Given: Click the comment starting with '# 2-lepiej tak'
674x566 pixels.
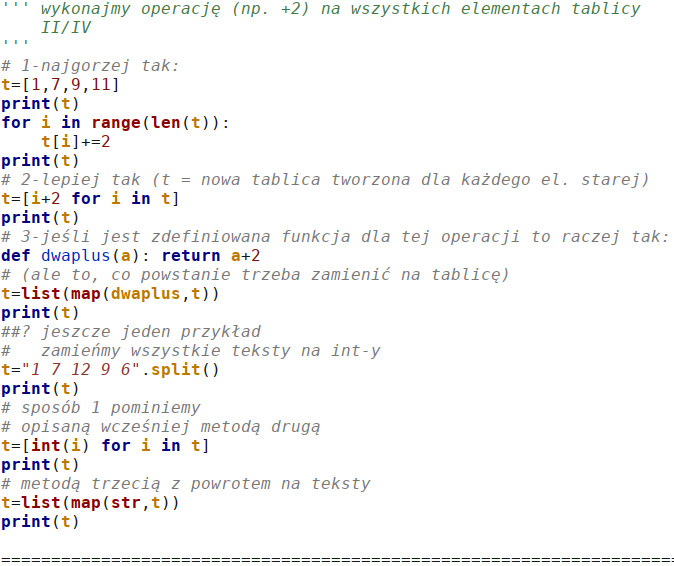Looking at the screenshot, I should (325, 179).
